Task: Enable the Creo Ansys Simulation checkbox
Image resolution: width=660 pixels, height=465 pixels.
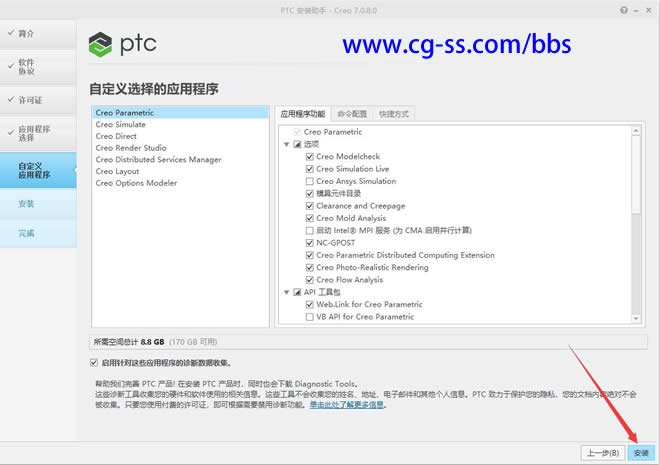Action: pos(309,181)
